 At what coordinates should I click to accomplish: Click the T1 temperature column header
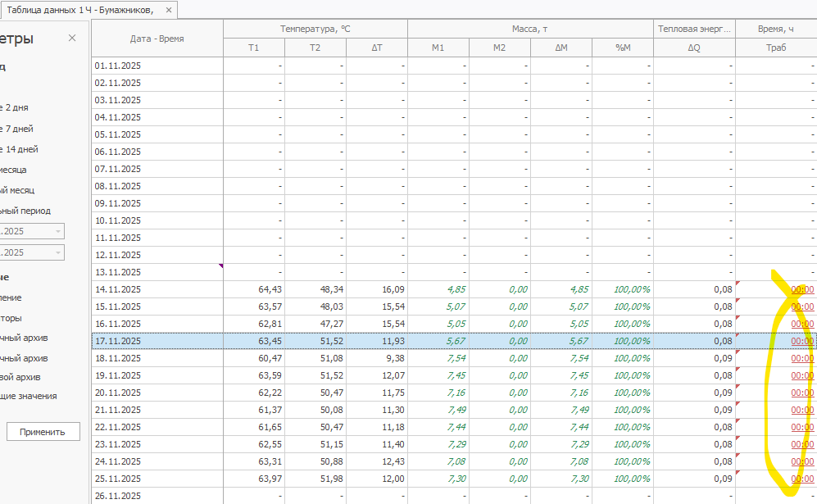253,48
